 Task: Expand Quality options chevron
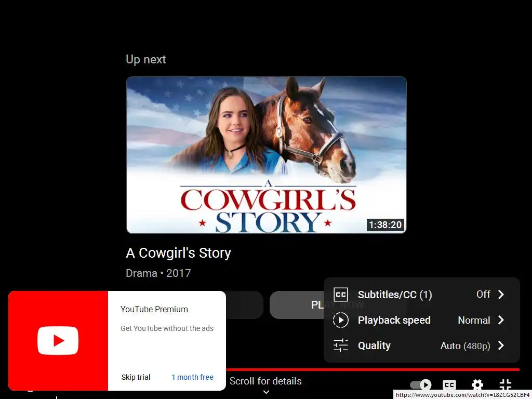501,345
